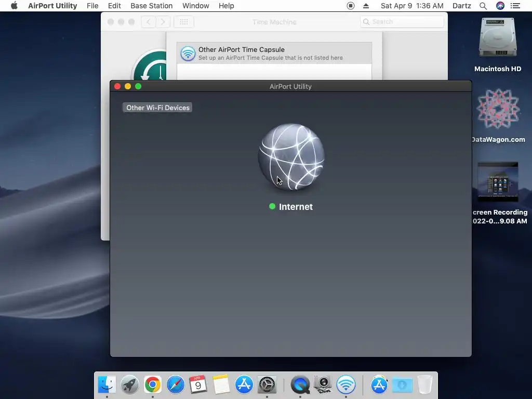532x399 pixels.
Task: Click the Other Wi-Fi Devices button
Action: pyautogui.click(x=157, y=108)
